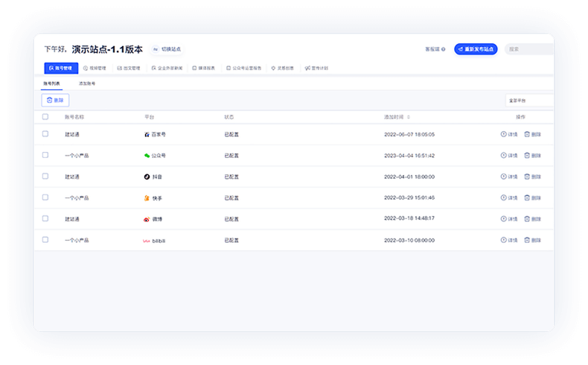This screenshot has width=588, height=365.
Task: Switch to the 宣传计划 tab
Action: [316, 69]
